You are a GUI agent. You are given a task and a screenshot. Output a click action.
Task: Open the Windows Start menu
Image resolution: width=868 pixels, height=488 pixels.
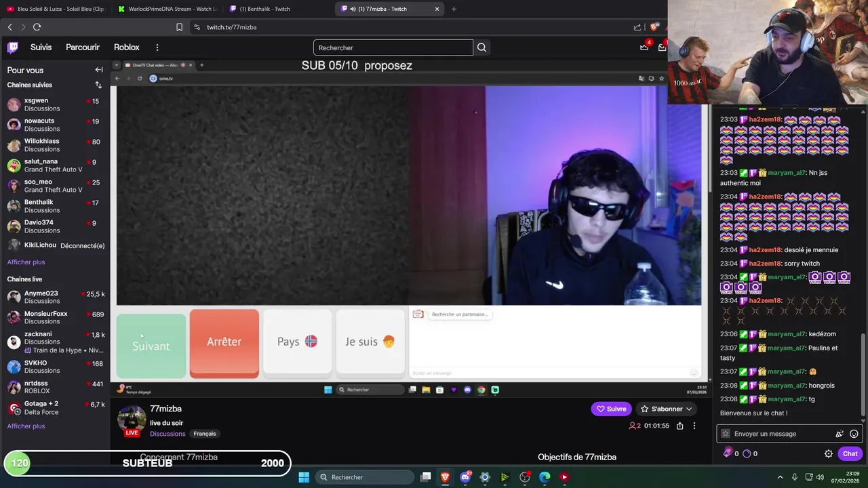click(x=304, y=477)
